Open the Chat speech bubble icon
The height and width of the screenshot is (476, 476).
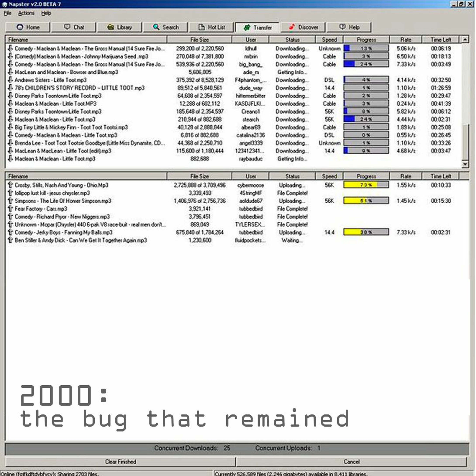tap(67, 27)
